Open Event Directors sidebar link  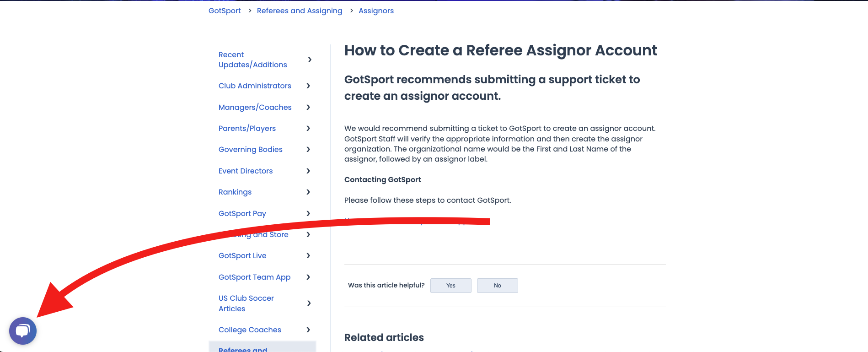coord(246,171)
